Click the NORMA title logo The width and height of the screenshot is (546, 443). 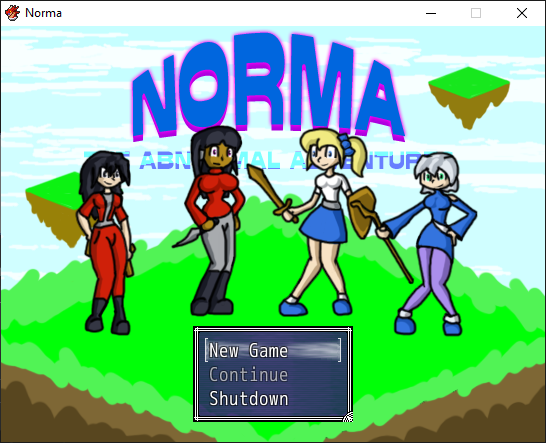(x=268, y=87)
